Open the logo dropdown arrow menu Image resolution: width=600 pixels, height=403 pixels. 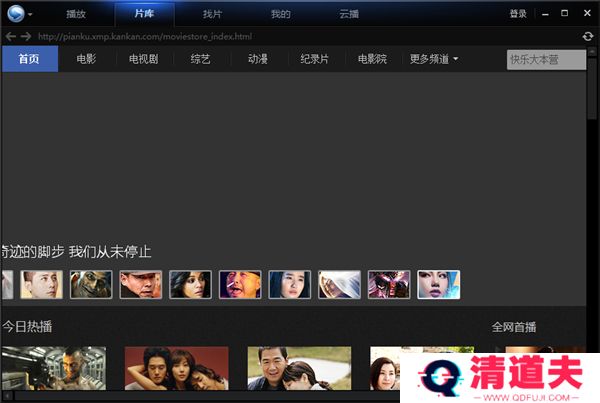tap(30, 15)
